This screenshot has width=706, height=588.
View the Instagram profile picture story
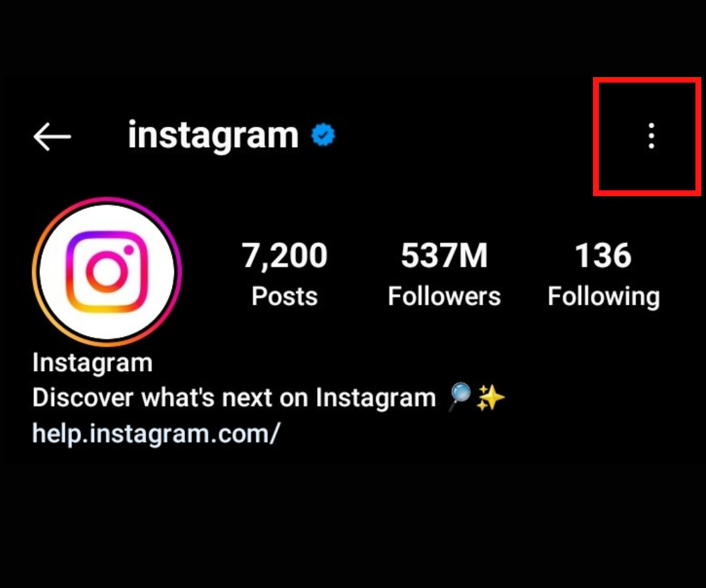tap(107, 272)
